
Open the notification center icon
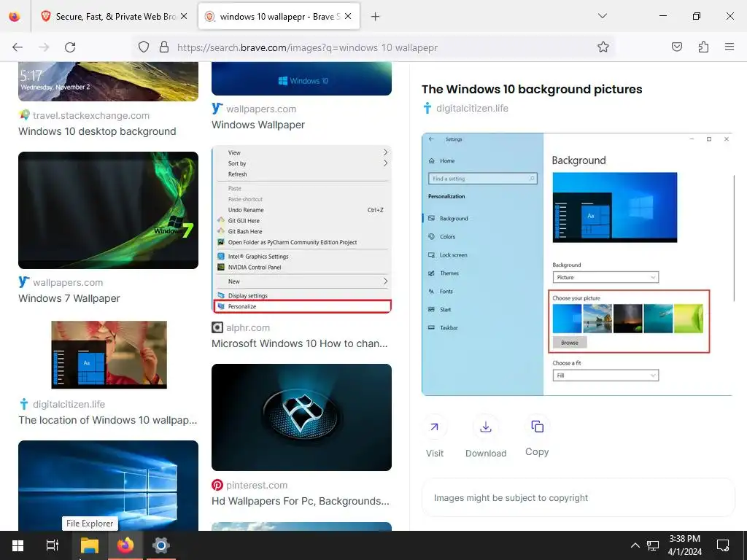pos(723,545)
